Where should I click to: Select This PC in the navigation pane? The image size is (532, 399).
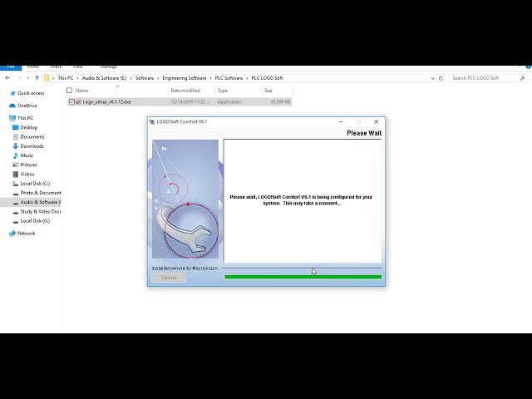(25, 118)
